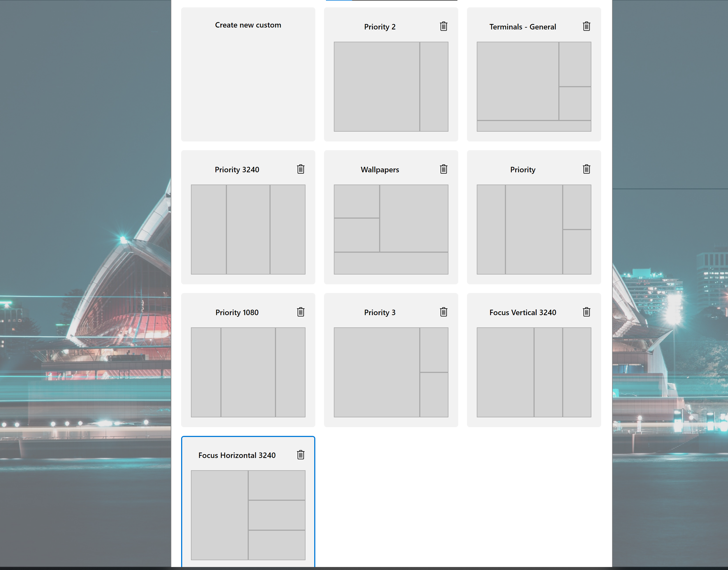Select the Priority 3 layout preview
The width and height of the screenshot is (728, 570).
[x=391, y=372]
